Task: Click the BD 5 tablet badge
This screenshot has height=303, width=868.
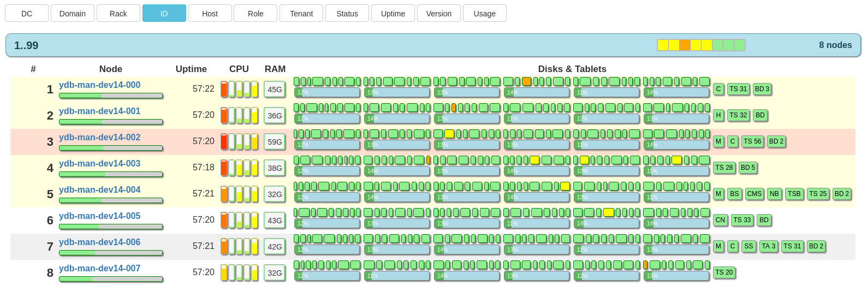Action: [747, 168]
